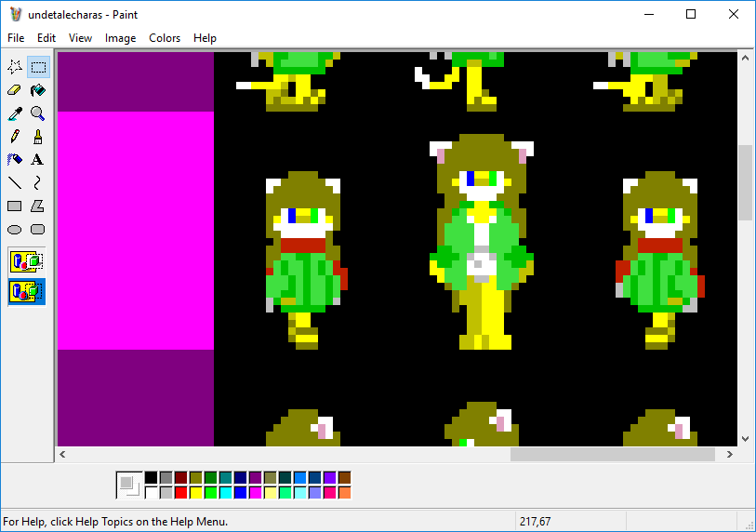Pick the violet swatch in top row
The width and height of the screenshot is (756, 532).
click(330, 477)
